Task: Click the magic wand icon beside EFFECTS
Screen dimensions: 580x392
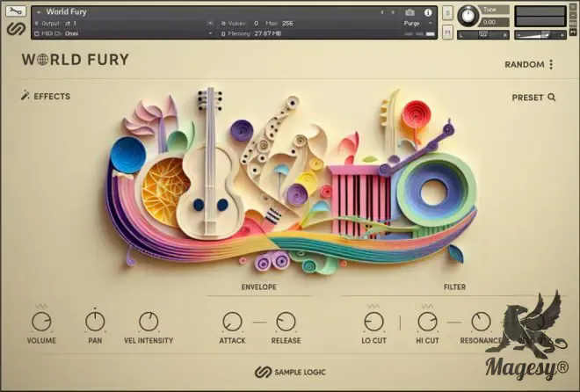Action: tap(25, 96)
